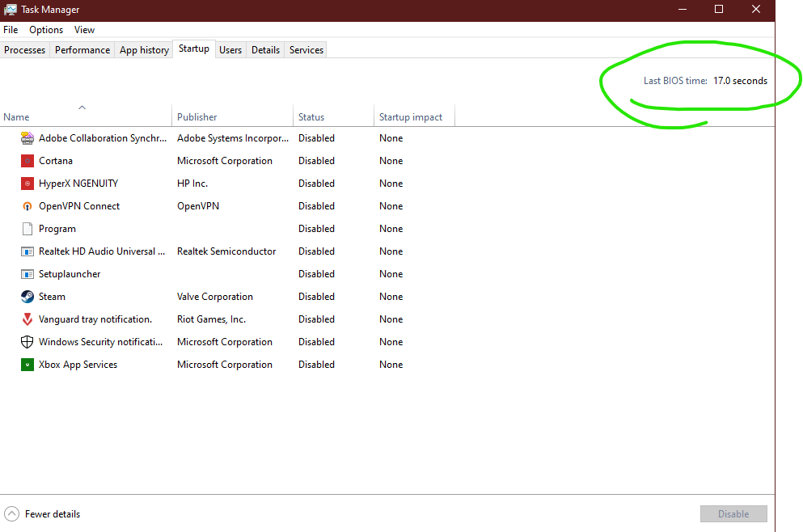Open the File menu
803x532 pixels.
click(x=11, y=30)
